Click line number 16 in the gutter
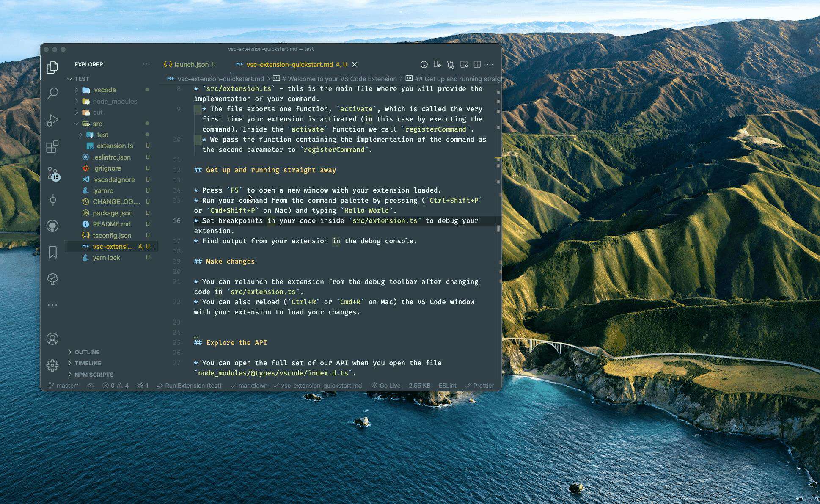This screenshot has height=504, width=820. click(x=177, y=220)
